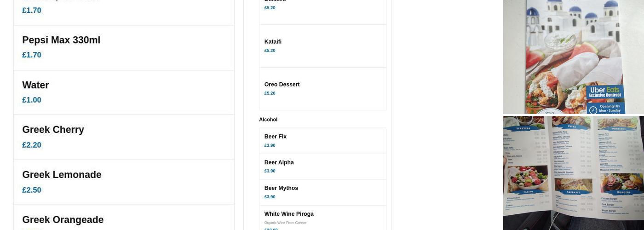Select the Oreo Dessert item
644x230 pixels.
click(x=282, y=85)
